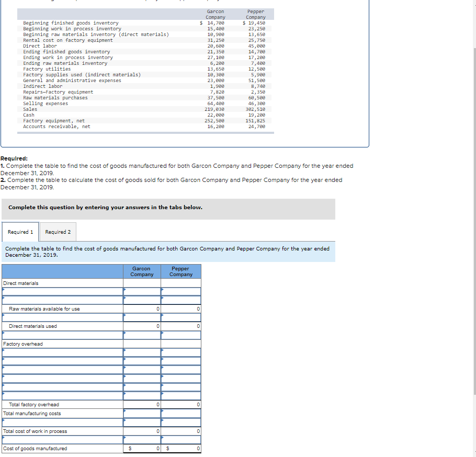476x457 pixels.
Task: Click the Garcon Company column header
Action: (141, 271)
